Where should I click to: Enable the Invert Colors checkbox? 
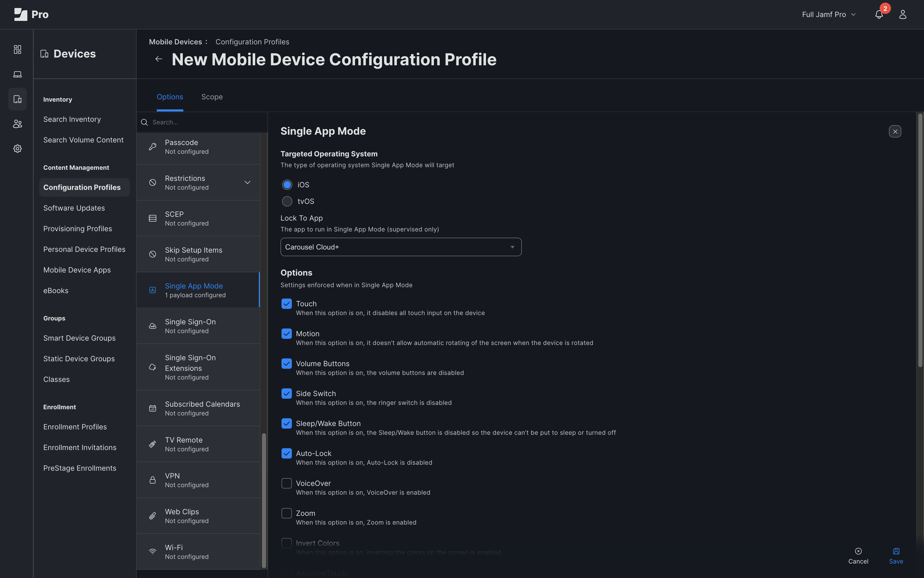(x=286, y=543)
